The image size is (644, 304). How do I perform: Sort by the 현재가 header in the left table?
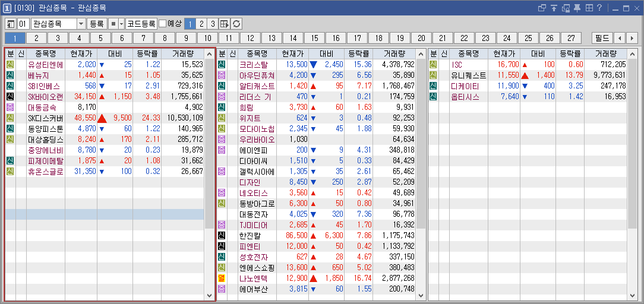81,54
